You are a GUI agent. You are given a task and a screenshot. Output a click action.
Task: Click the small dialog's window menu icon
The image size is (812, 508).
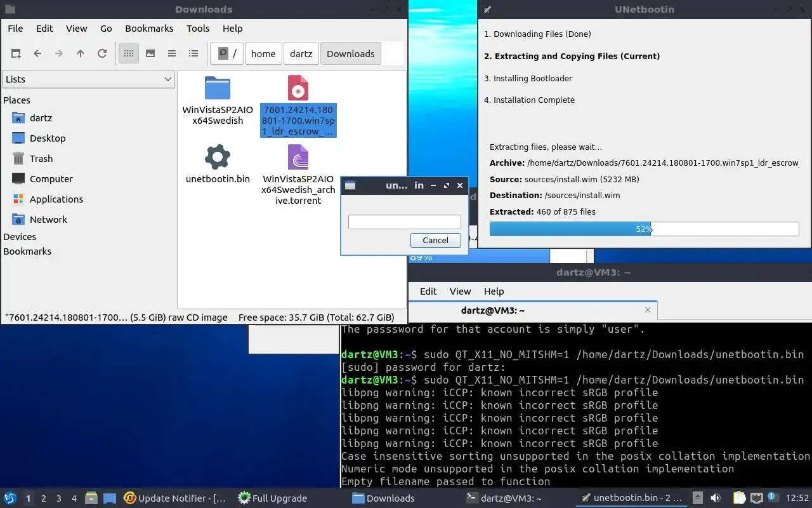pos(350,185)
